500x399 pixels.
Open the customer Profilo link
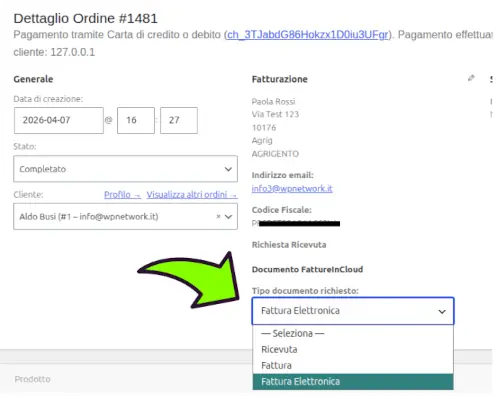pos(122,195)
